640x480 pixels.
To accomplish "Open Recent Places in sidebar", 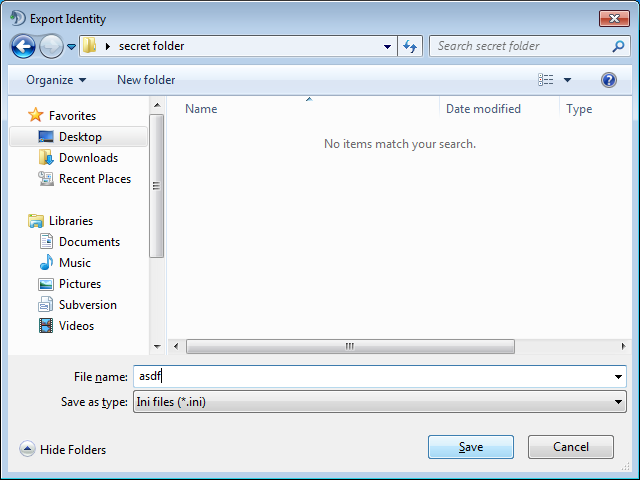I will point(94,179).
